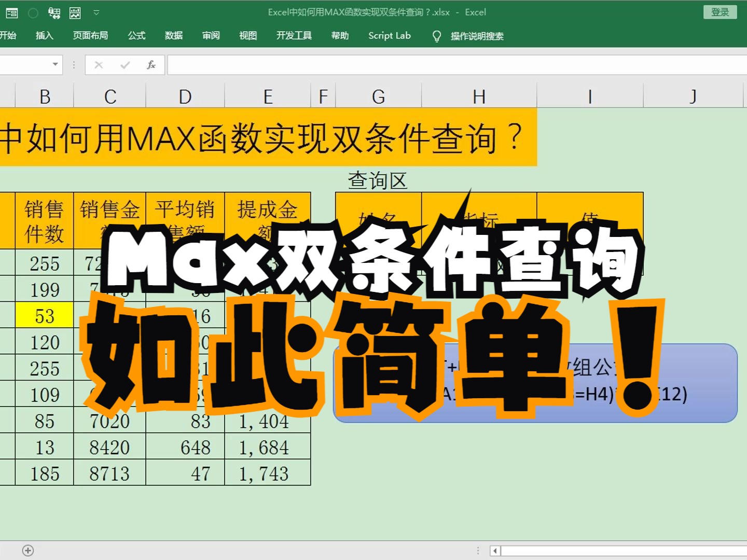Image resolution: width=747 pixels, height=560 pixels.
Task: Toggle the circular AutoSave indicator in the title bar
Action: pos(33,12)
